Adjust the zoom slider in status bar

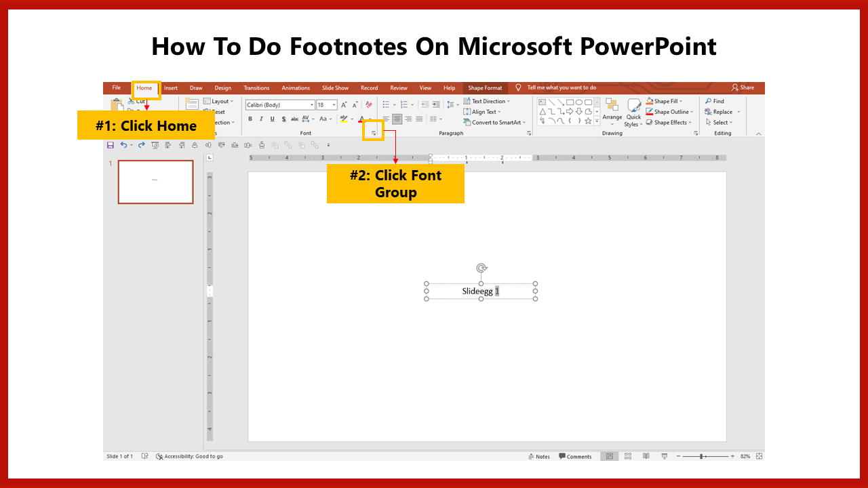point(701,456)
